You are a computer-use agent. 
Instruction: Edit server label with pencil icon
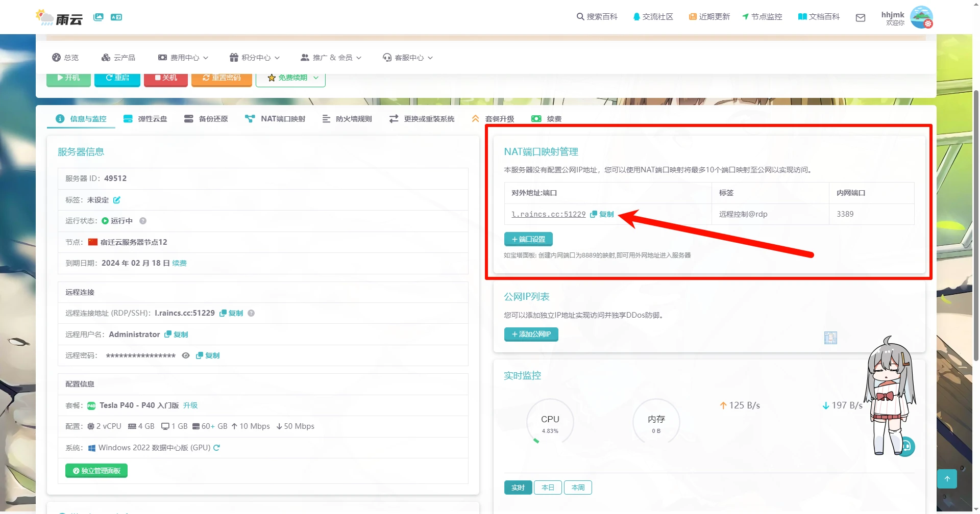coord(117,200)
